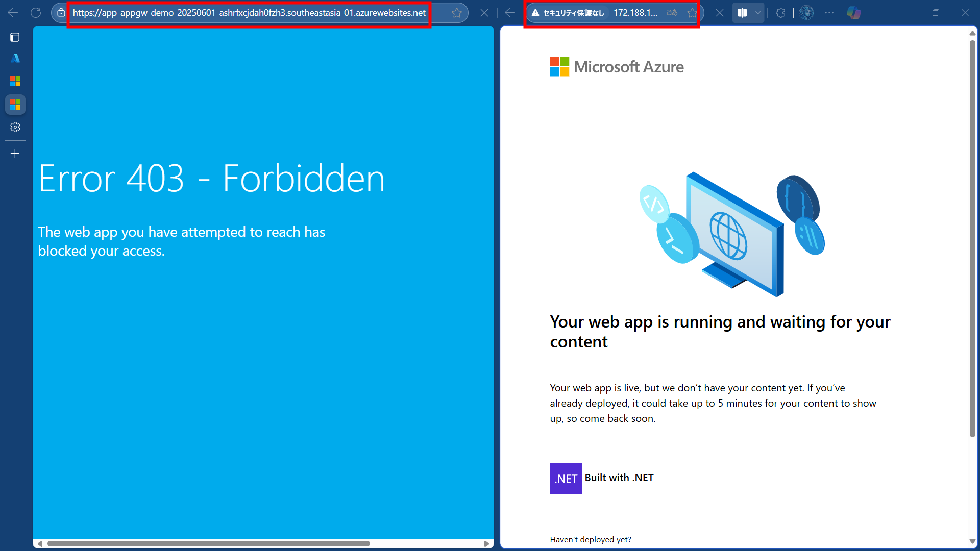Click the 'blocked your access' message text

pos(182,241)
